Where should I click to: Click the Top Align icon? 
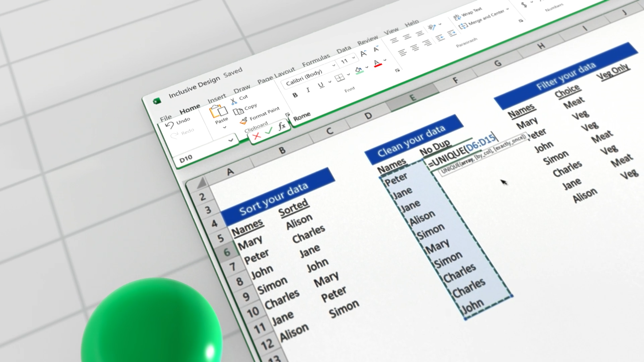click(394, 41)
